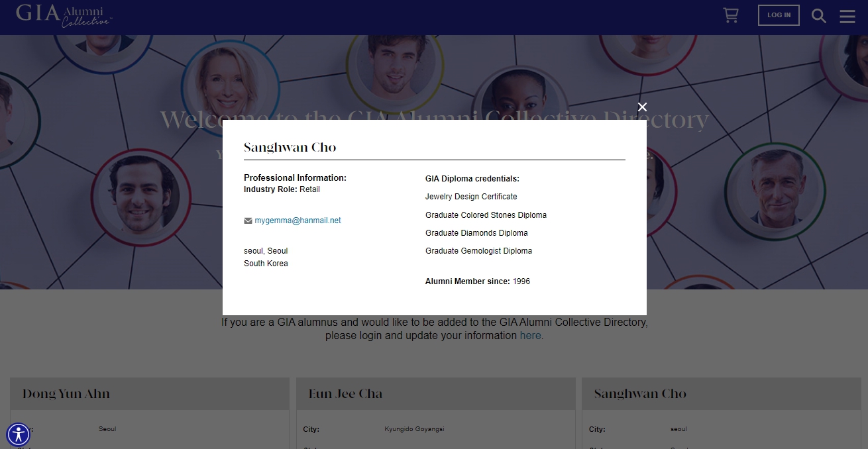
Task: Close the Sanghwan Cho profile popup
Action: (642, 107)
